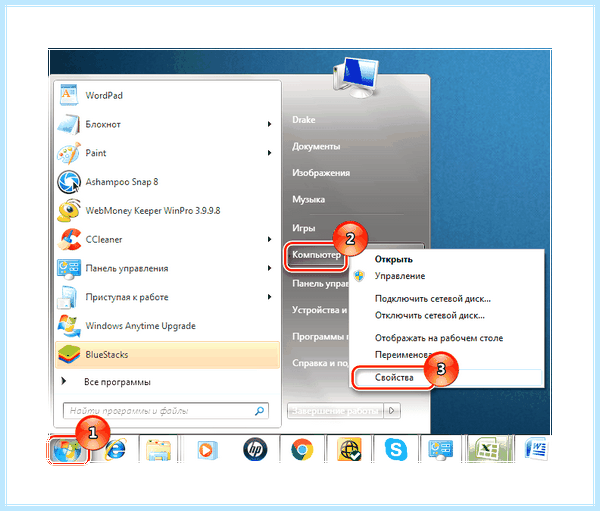Open WordPad from the Start menu
Image resolution: width=600 pixels, height=511 pixels.
(167, 95)
